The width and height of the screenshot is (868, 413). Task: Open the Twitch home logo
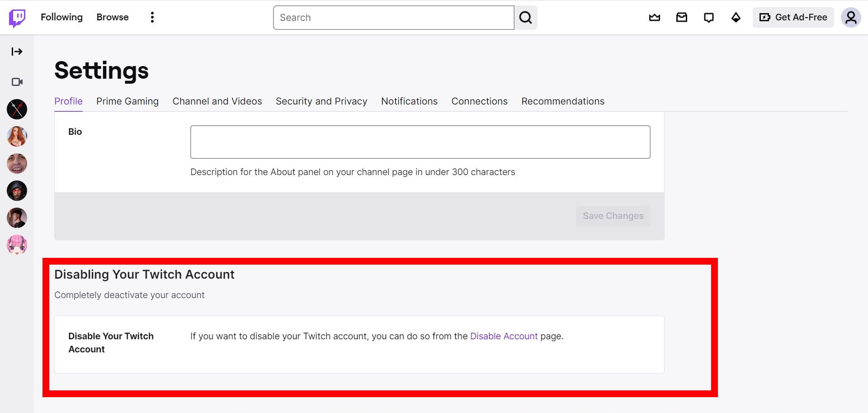(x=16, y=17)
